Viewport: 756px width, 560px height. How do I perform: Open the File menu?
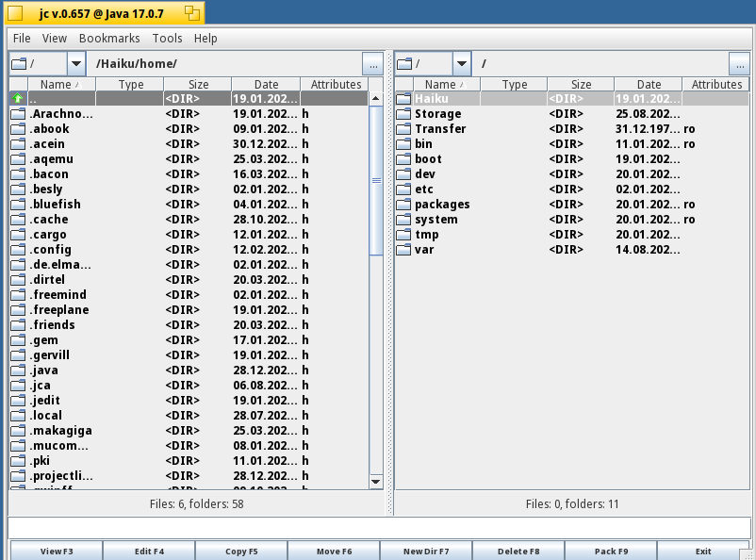pos(22,38)
